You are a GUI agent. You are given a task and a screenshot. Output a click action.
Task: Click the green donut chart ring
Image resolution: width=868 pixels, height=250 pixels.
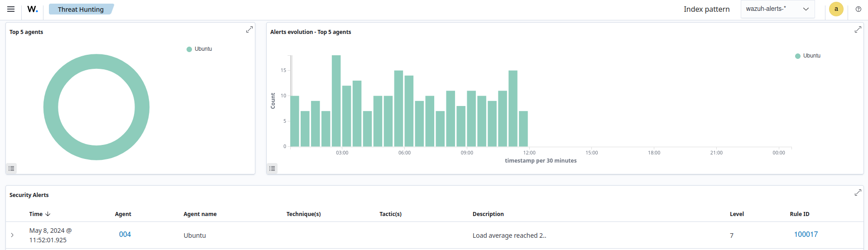51,107
